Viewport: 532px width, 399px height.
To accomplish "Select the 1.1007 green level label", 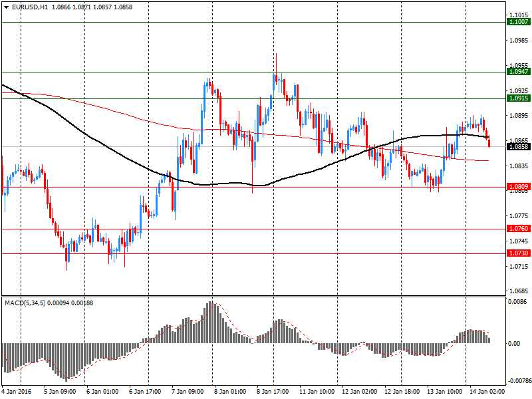I will (x=519, y=22).
